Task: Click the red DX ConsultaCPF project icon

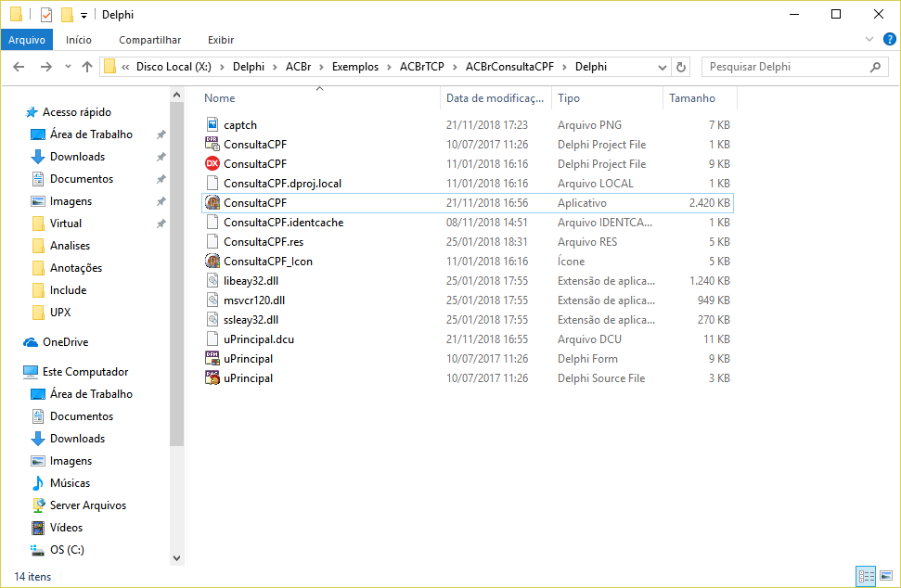Action: (212, 163)
